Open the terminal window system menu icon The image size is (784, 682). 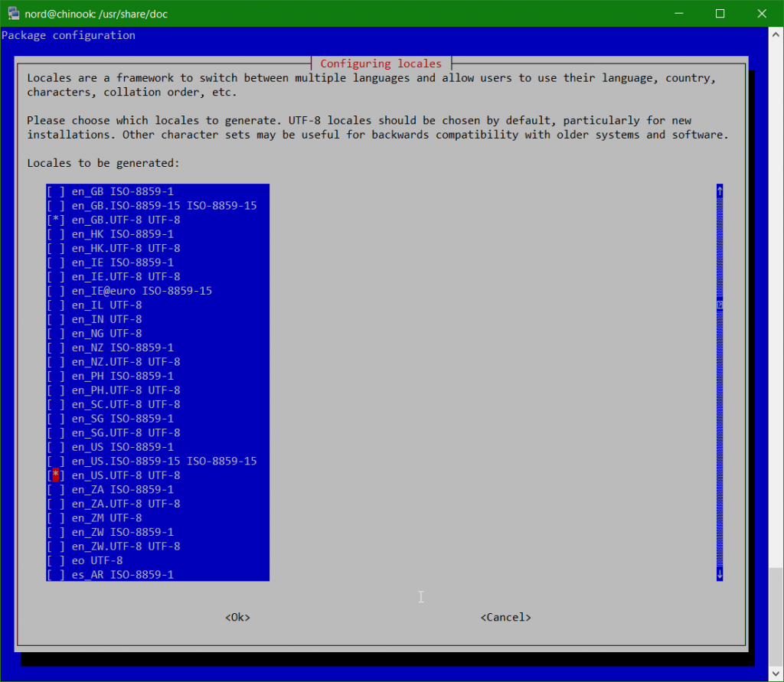[x=13, y=13]
